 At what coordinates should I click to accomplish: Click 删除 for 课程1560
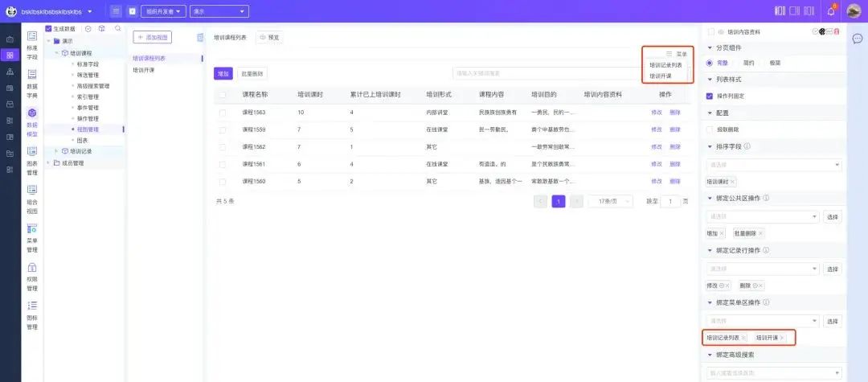675,182
